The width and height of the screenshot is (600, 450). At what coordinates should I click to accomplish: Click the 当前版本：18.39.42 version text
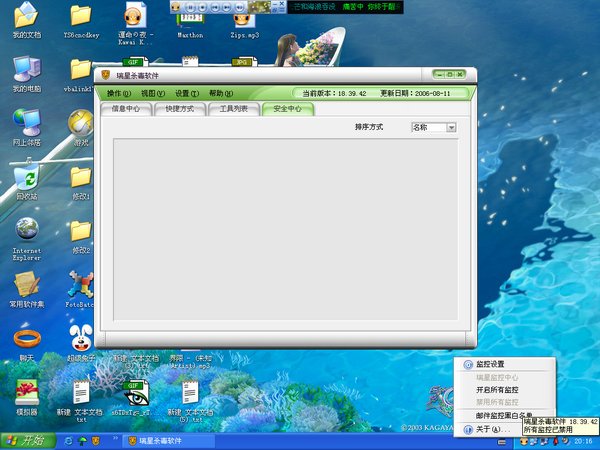pos(334,93)
